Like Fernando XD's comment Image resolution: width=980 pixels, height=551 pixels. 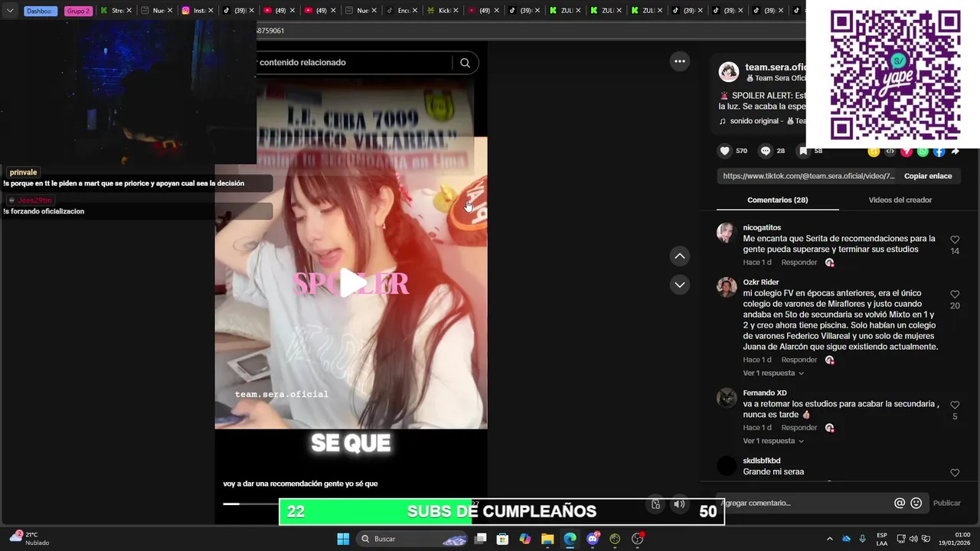tap(955, 405)
